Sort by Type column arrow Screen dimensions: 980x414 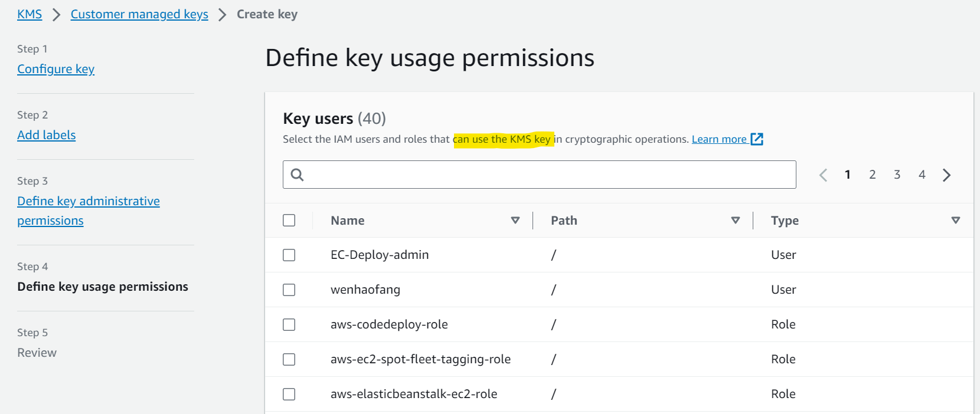(956, 220)
